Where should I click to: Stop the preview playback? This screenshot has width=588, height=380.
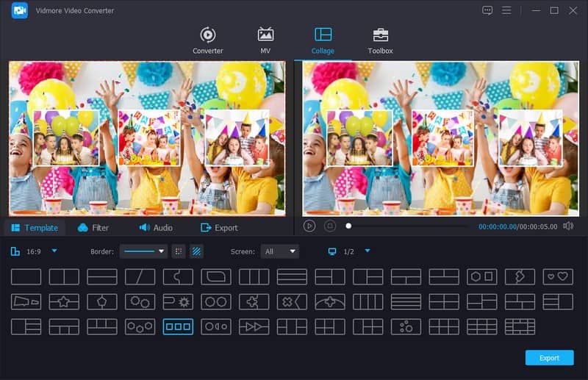point(330,226)
